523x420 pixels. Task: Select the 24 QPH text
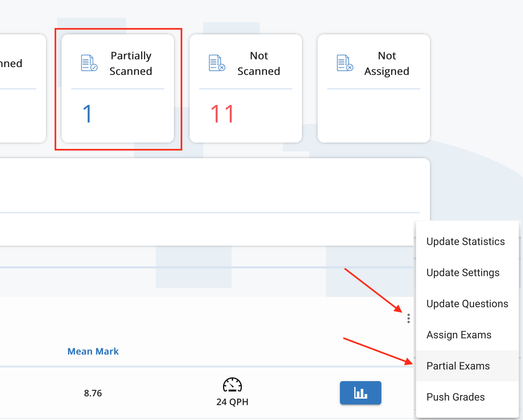(x=232, y=402)
